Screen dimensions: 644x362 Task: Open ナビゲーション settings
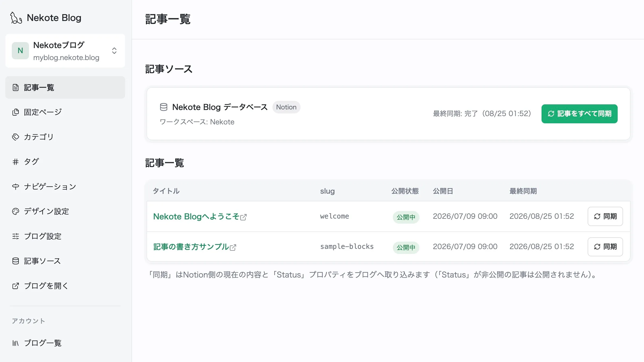coord(65,186)
